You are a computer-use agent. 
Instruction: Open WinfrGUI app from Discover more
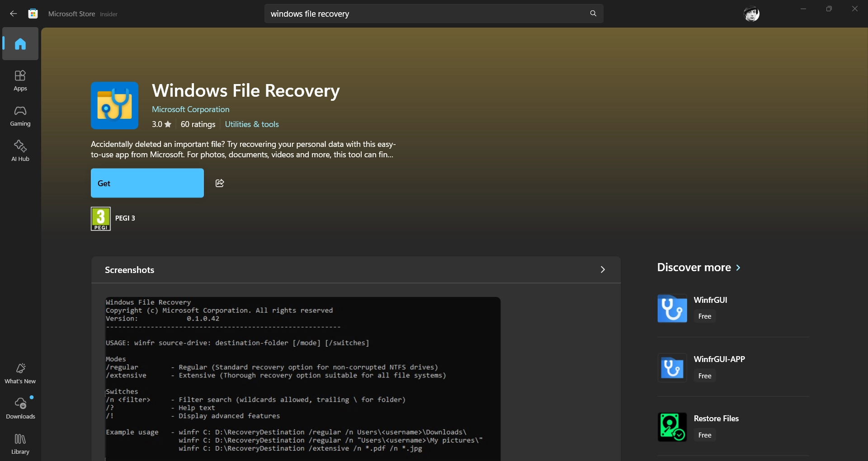[710, 300]
